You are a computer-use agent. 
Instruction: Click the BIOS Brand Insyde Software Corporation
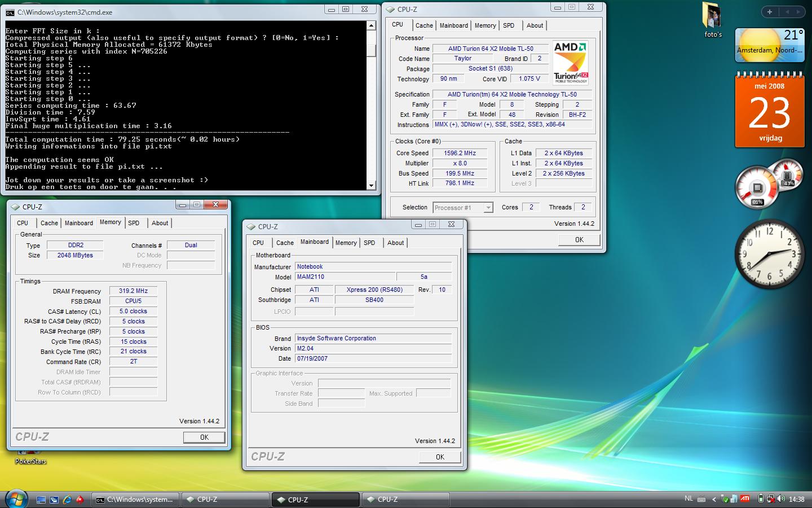pyautogui.click(x=373, y=339)
